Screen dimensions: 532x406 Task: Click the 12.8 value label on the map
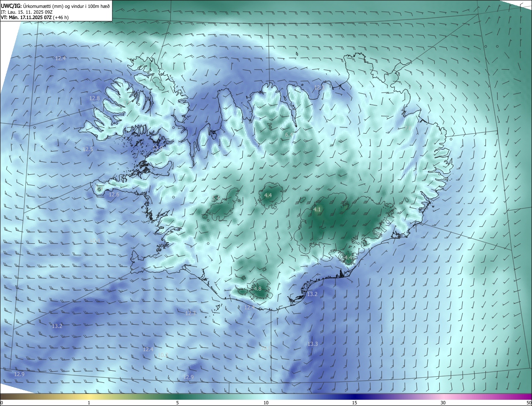[95, 98]
